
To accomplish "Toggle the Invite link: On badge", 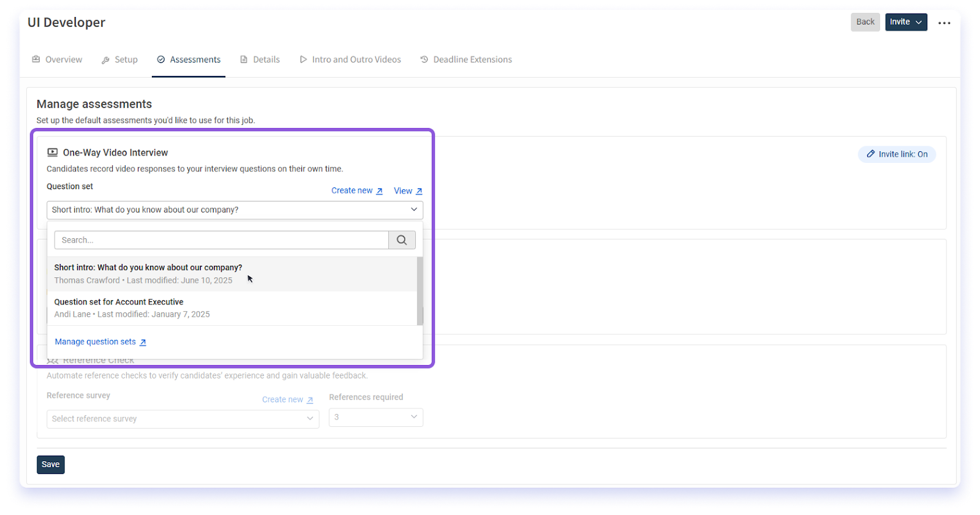I will (x=897, y=154).
